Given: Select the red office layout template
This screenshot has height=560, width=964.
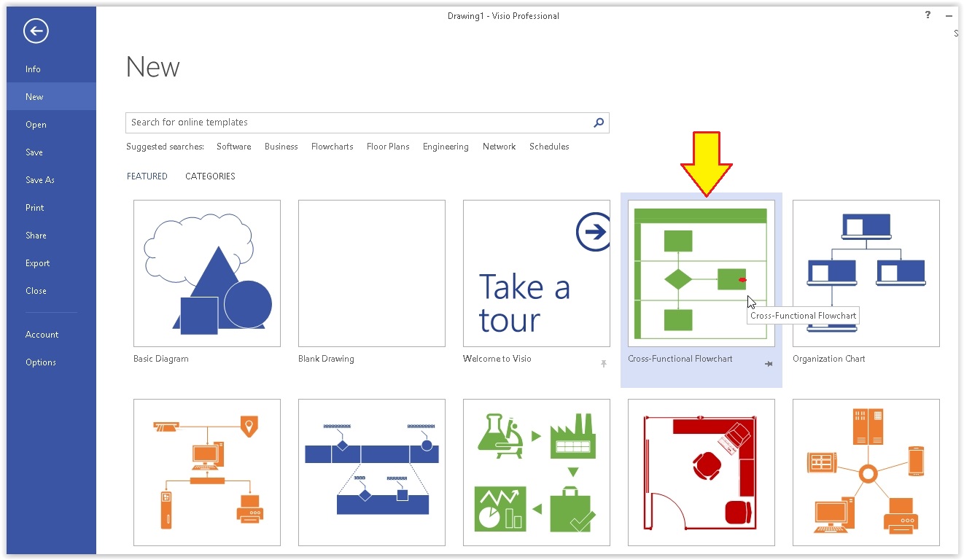Looking at the screenshot, I should click(701, 472).
